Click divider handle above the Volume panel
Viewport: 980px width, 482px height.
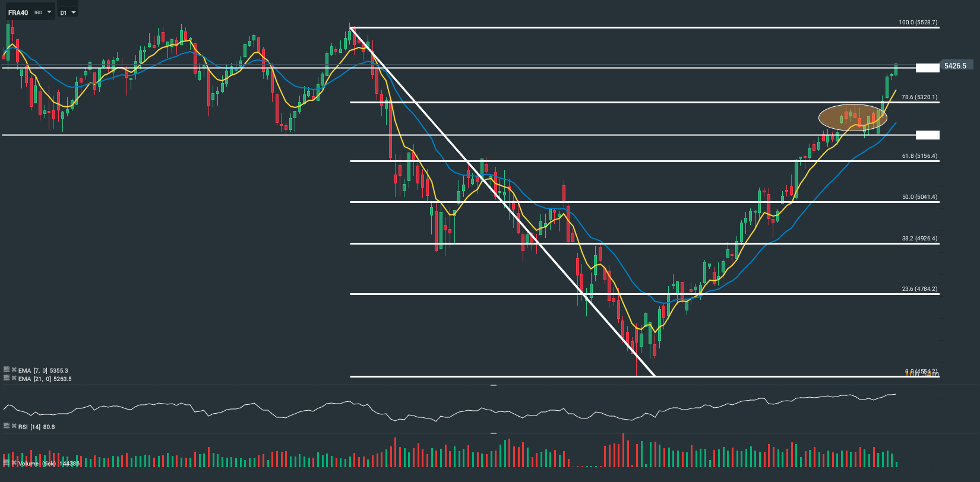click(493, 433)
